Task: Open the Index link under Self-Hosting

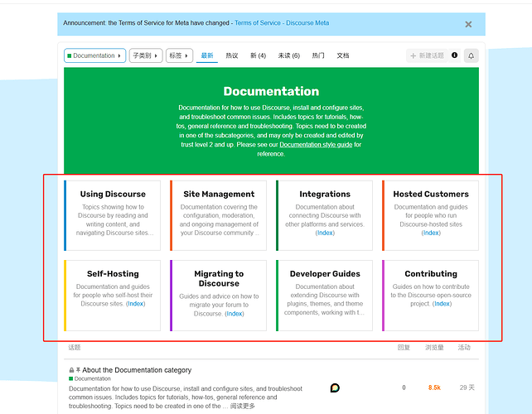Action: (x=136, y=304)
